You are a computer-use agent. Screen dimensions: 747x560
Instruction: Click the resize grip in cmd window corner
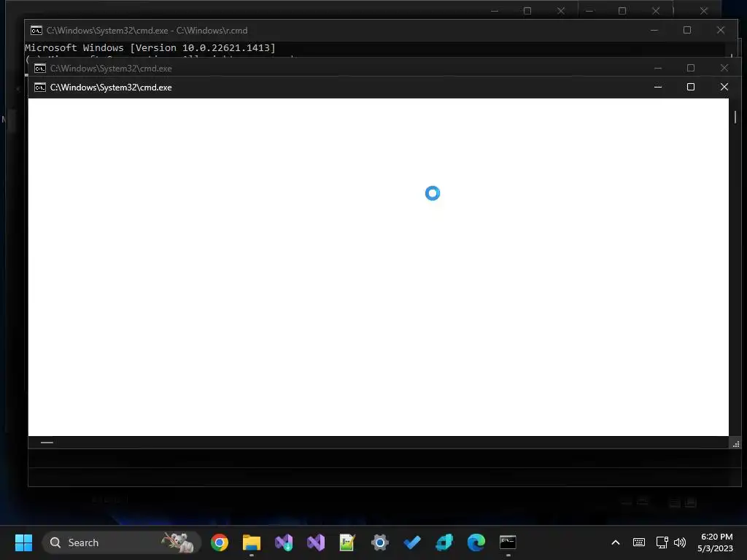(x=736, y=444)
